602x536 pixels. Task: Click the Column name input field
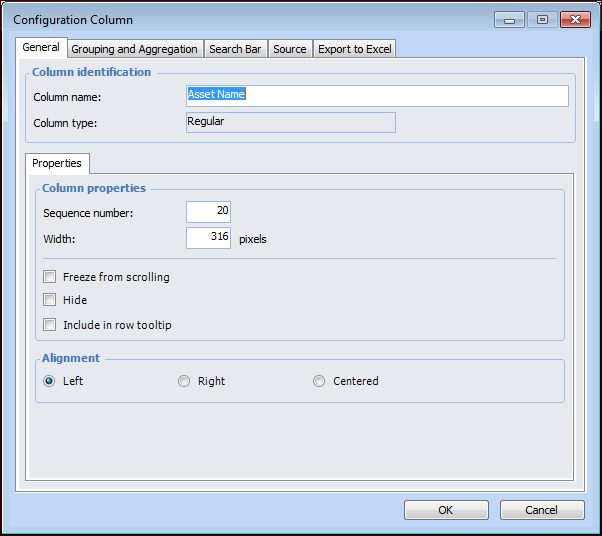pos(377,95)
